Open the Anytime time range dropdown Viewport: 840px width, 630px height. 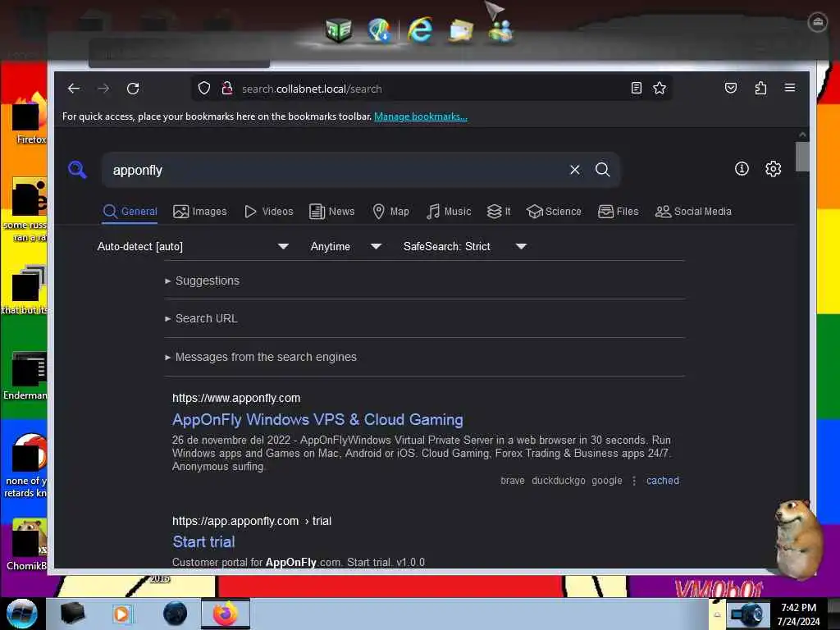click(346, 246)
